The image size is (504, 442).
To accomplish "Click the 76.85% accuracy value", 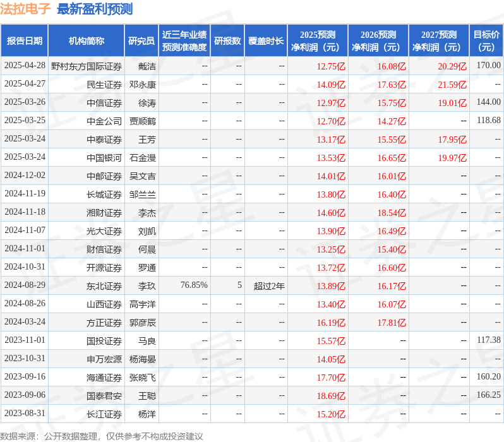I will click(194, 285).
